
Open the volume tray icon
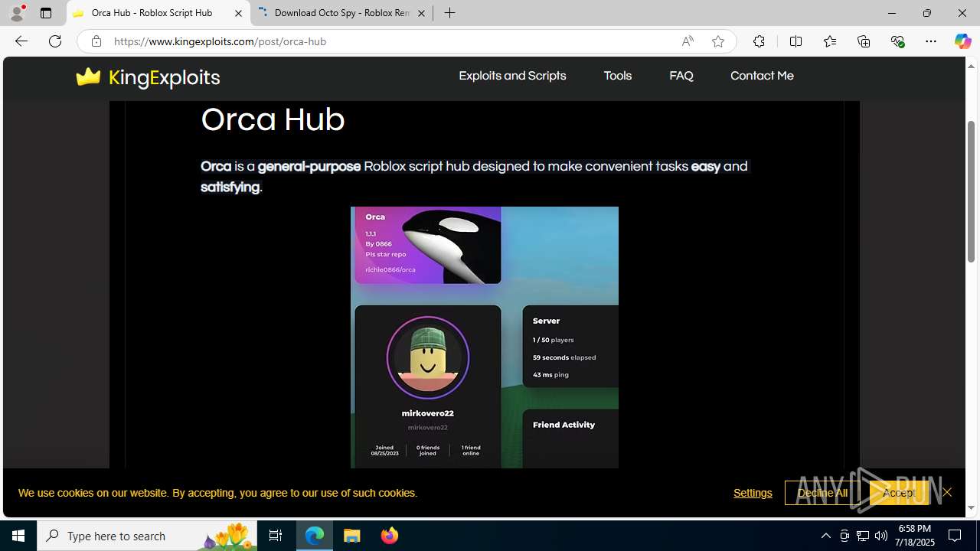pos(881,536)
